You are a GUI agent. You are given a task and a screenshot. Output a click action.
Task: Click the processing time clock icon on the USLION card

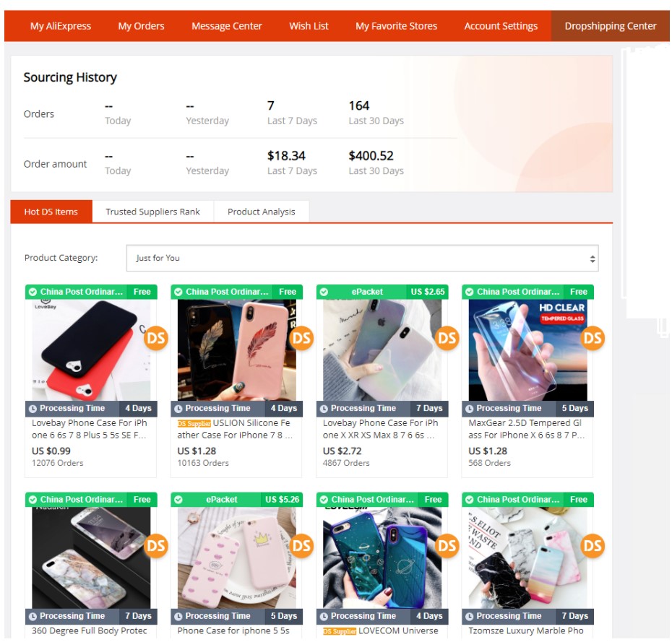click(x=178, y=409)
